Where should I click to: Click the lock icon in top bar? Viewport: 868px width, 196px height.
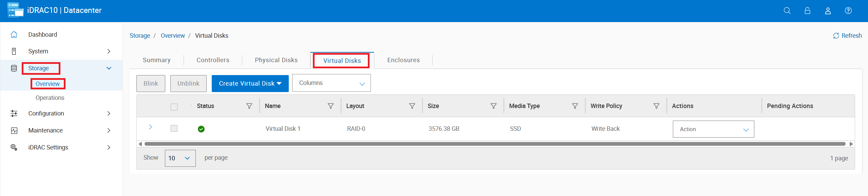[x=807, y=11]
